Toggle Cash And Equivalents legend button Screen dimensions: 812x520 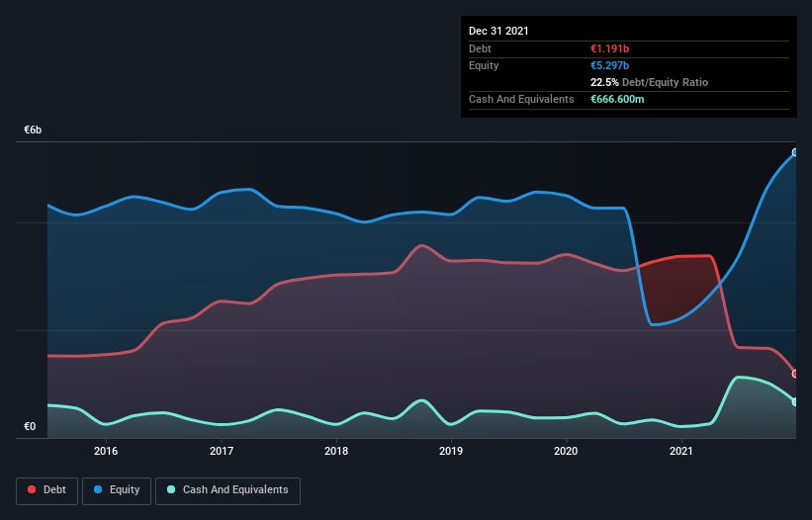click(x=227, y=490)
